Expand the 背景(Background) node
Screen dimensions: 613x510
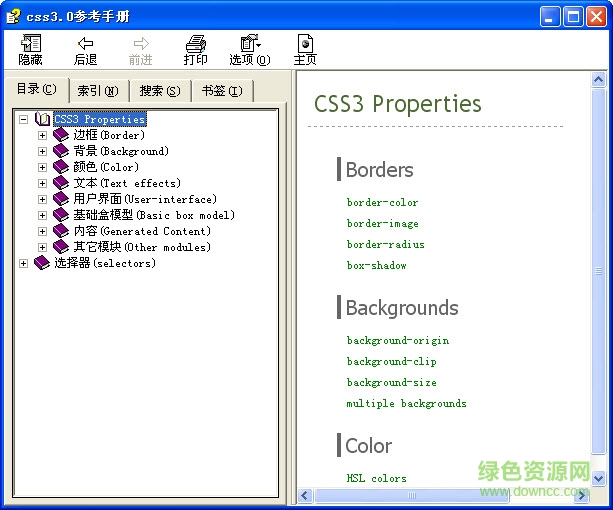[42, 152]
